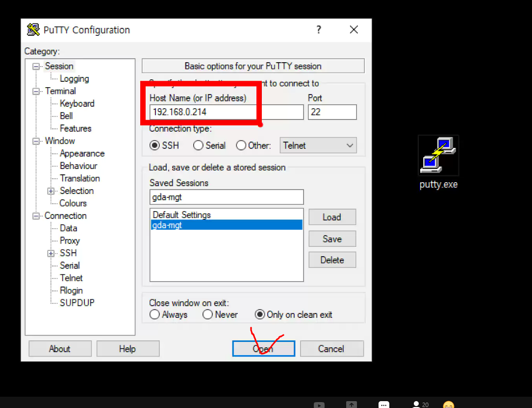Open the Colours settings category
The height and width of the screenshot is (408, 532).
[73, 203]
